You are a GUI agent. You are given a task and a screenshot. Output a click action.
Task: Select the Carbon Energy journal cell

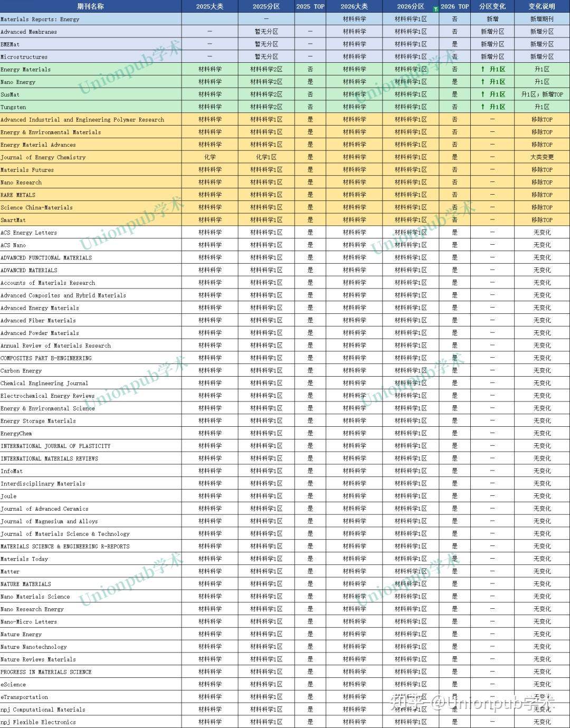point(91,371)
